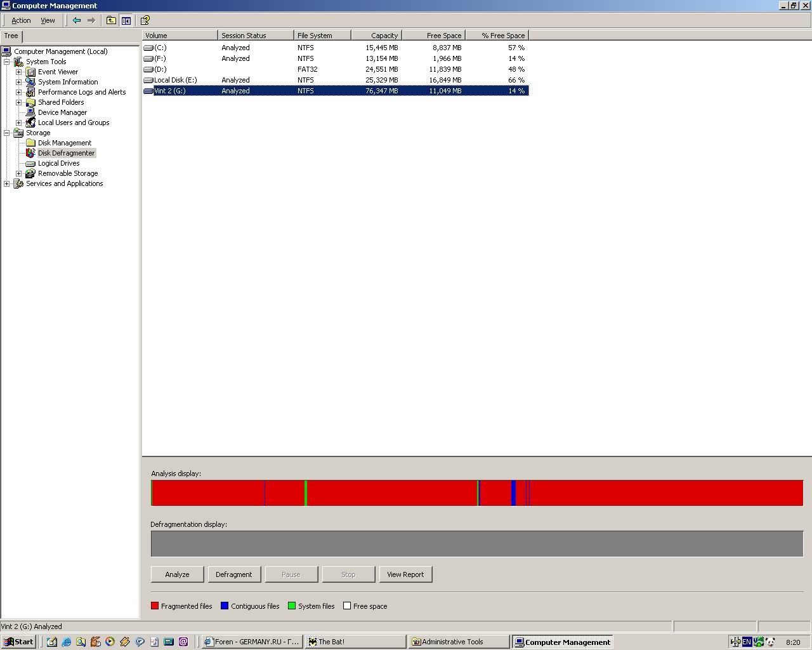
Task: Open the Start menu
Action: pos(18,642)
